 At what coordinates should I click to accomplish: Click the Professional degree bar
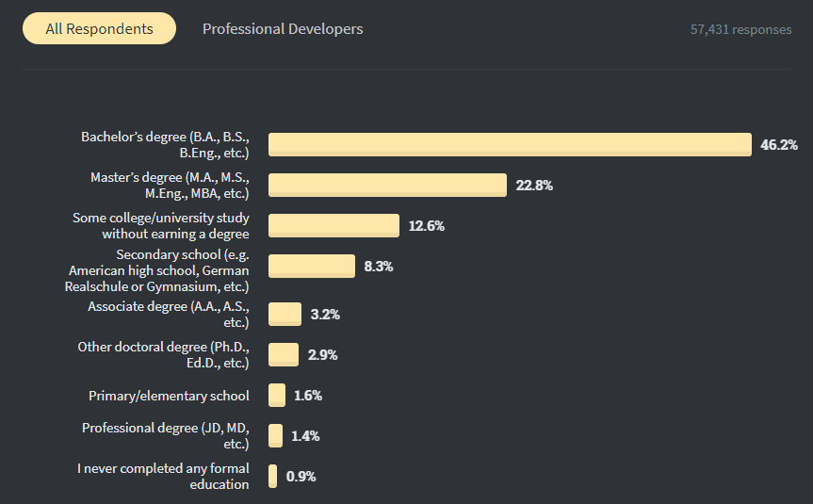click(x=275, y=435)
